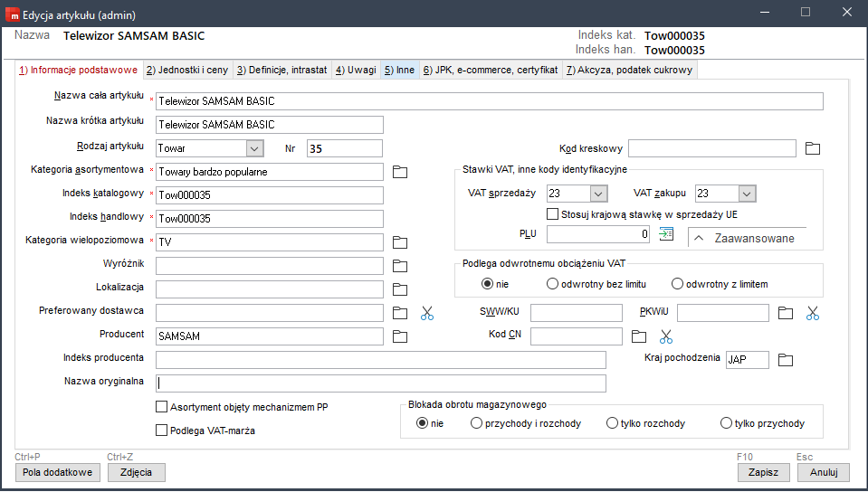Screen dimensions: 868x492
Task: Open folder picker for Kategoria asortymentowa
Action: [x=400, y=172]
